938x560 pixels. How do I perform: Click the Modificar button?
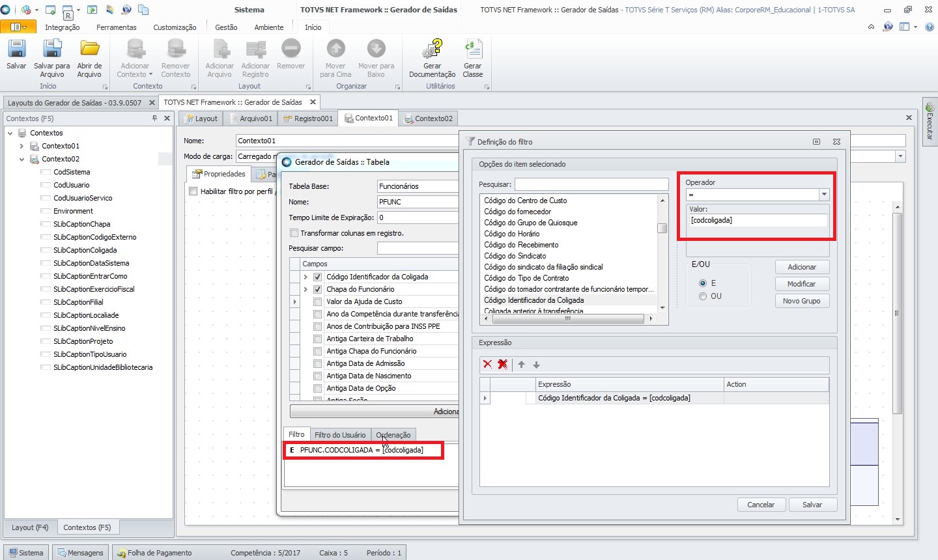[x=802, y=284]
